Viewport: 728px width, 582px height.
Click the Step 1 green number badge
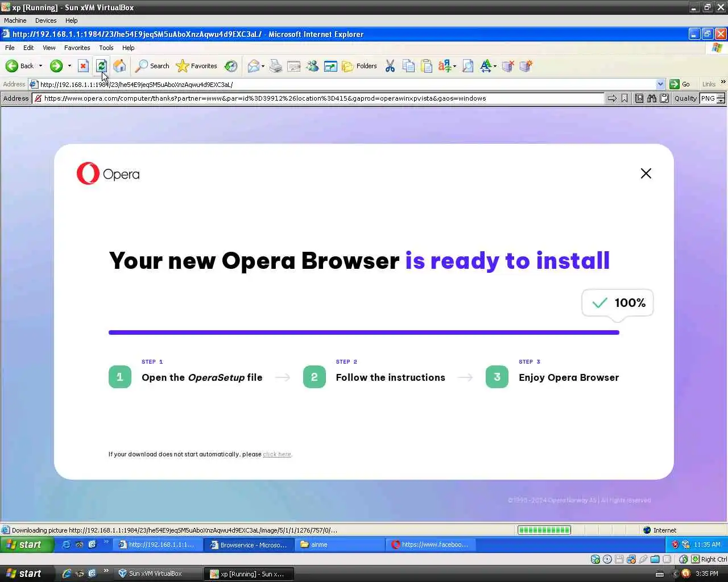(120, 377)
